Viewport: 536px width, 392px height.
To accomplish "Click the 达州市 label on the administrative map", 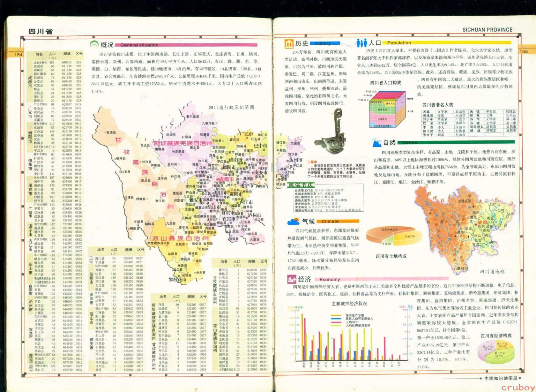I will coord(296,160).
